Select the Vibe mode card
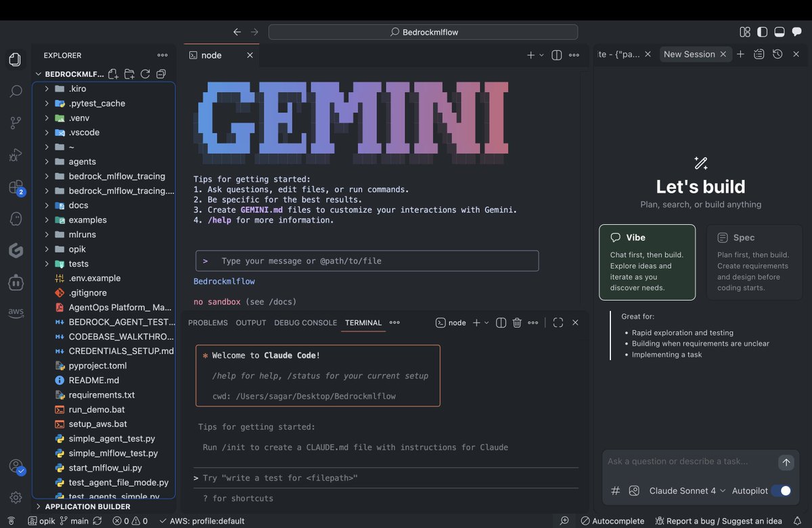 [x=647, y=262]
